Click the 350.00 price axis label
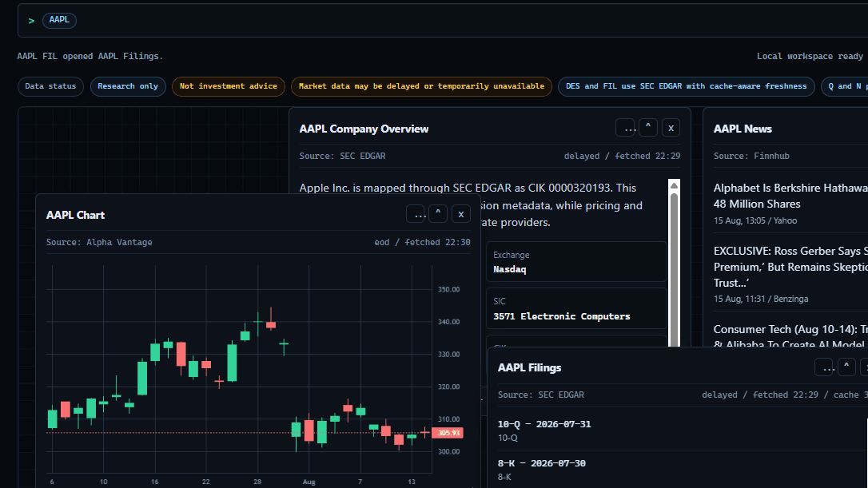The image size is (868, 488). 449,289
